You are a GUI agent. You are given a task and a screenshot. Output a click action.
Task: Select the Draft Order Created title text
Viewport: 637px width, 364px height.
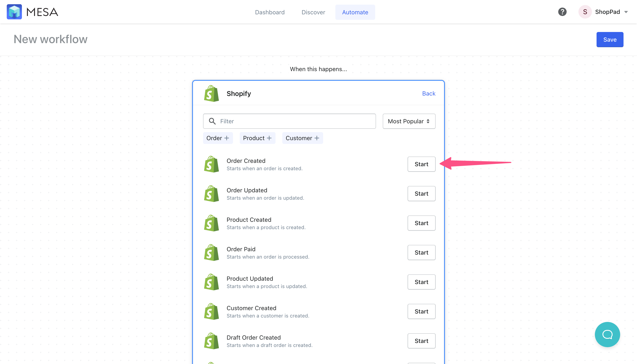pos(254,338)
